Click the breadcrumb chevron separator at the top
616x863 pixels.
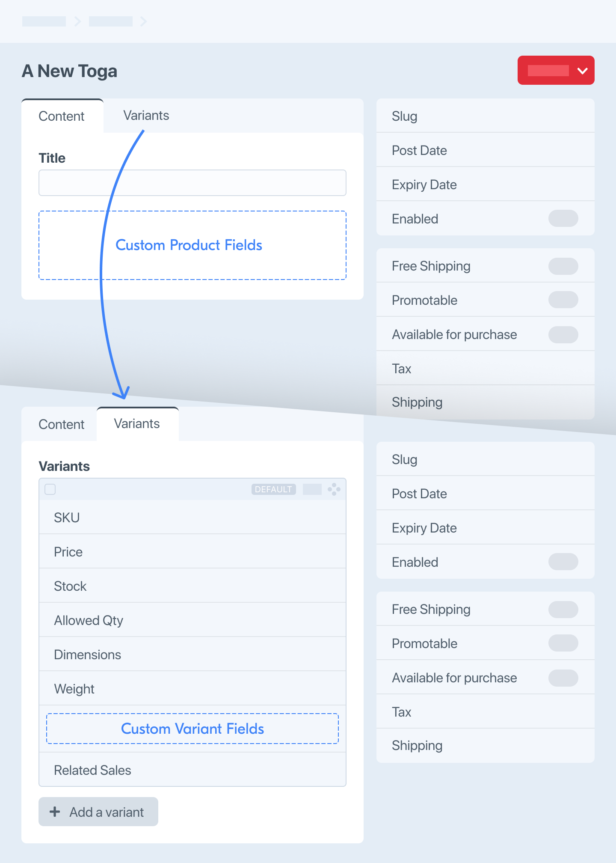point(78,21)
